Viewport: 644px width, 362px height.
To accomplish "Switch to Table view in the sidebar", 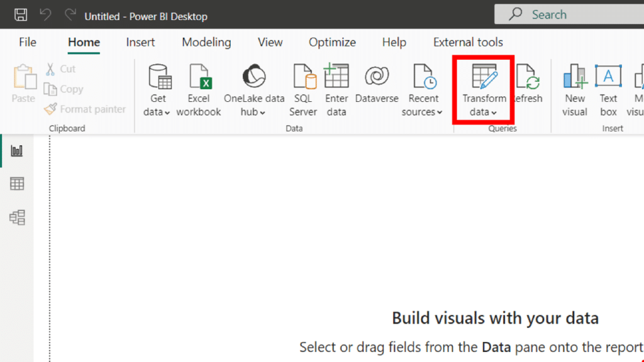I will [16, 184].
